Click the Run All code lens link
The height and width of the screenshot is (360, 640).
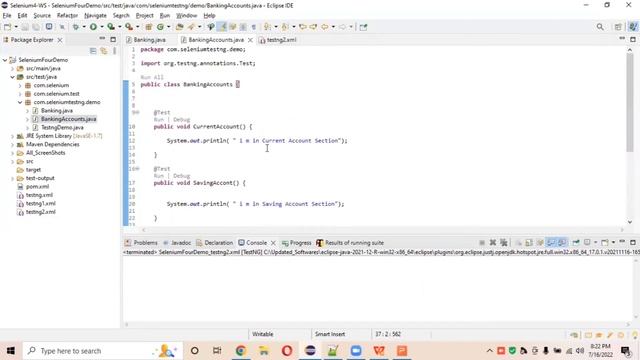click(x=152, y=77)
